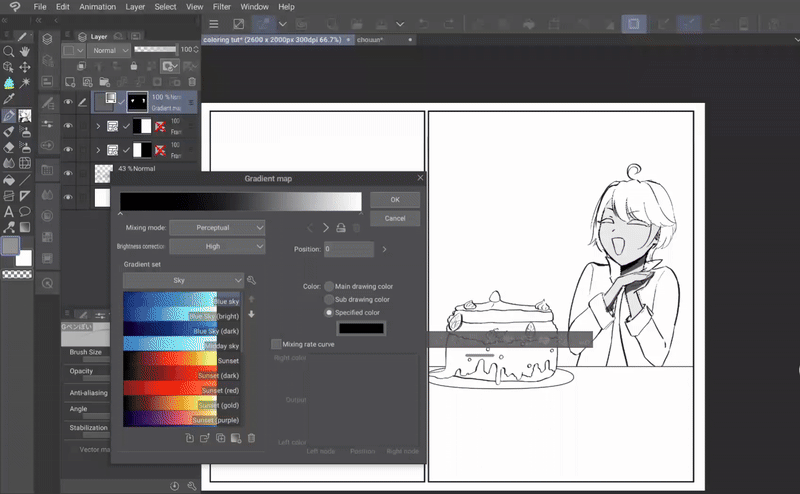Click the layer panel delete layer icon
800x494 pixels.
coord(192,82)
